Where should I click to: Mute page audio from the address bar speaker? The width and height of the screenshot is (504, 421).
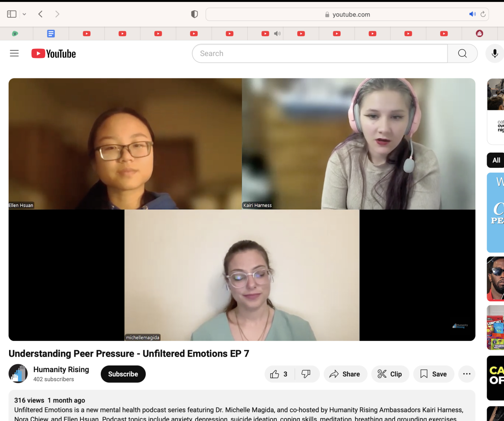coord(472,14)
